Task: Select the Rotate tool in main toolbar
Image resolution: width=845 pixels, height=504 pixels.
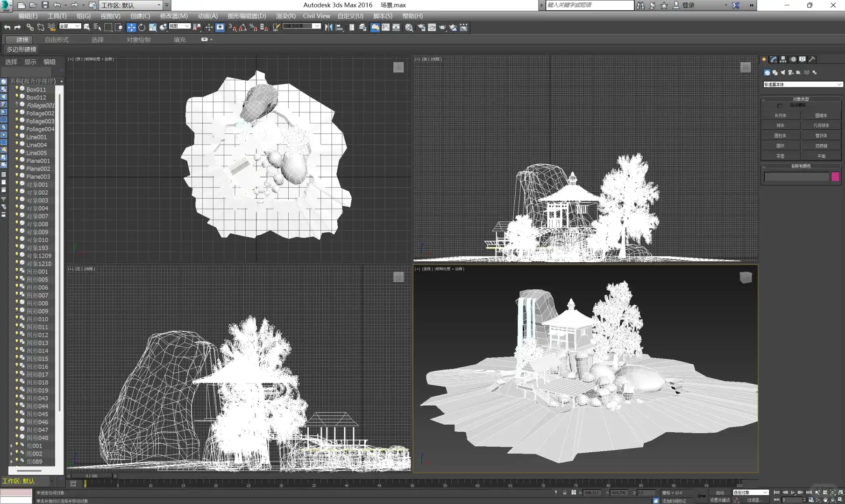Action: [142, 28]
